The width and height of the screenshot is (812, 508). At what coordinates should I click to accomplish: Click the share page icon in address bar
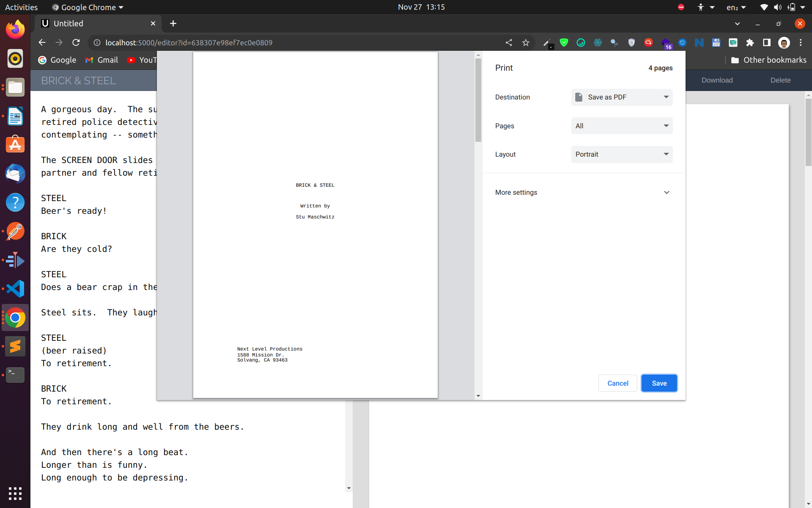509,42
